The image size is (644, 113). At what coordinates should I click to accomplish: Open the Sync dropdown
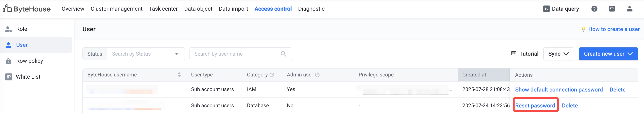558,54
